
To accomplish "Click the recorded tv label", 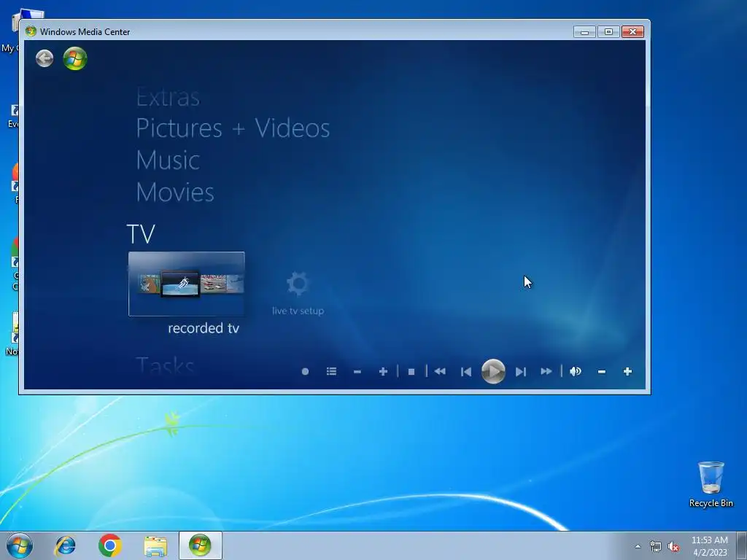I will tap(204, 328).
